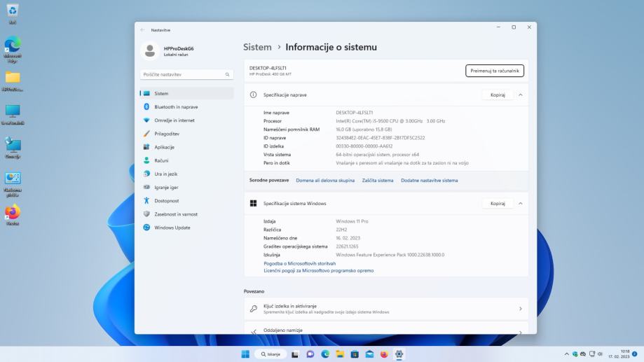The width and height of the screenshot is (644, 362).
Task: Collapse Specifikacije sistema Windows section
Action: [x=521, y=204]
